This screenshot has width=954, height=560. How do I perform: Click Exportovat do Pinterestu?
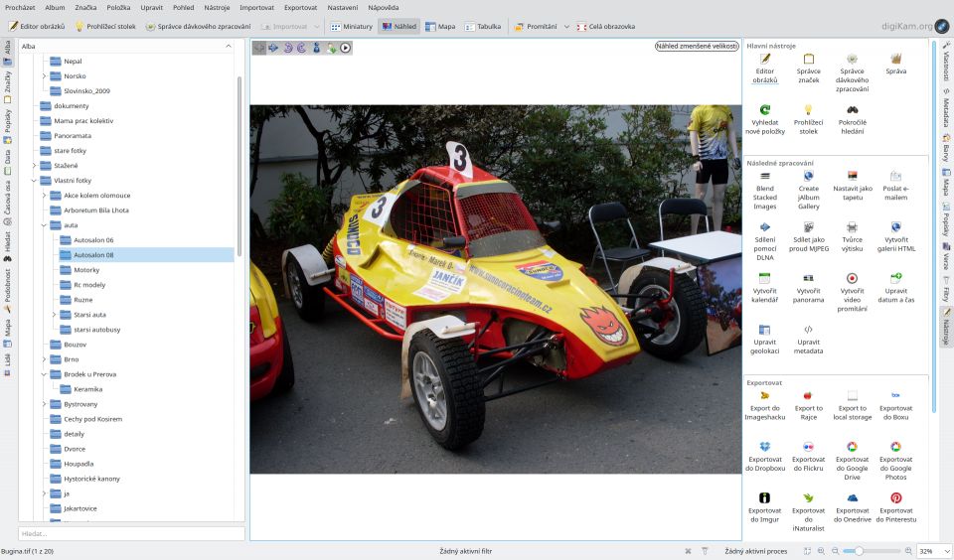coord(895,507)
